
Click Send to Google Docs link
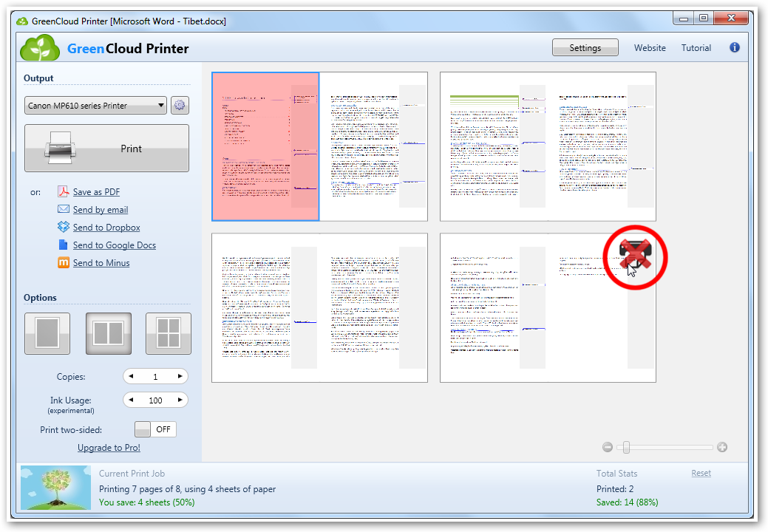coord(114,245)
